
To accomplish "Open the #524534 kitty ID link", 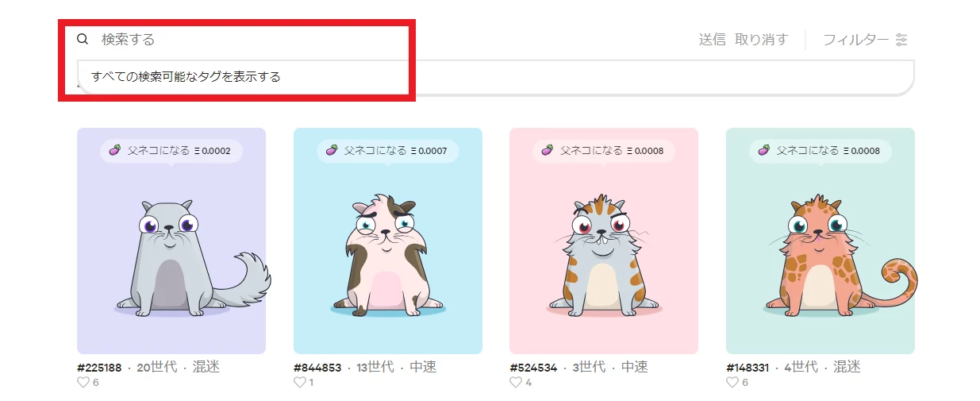I will [533, 368].
